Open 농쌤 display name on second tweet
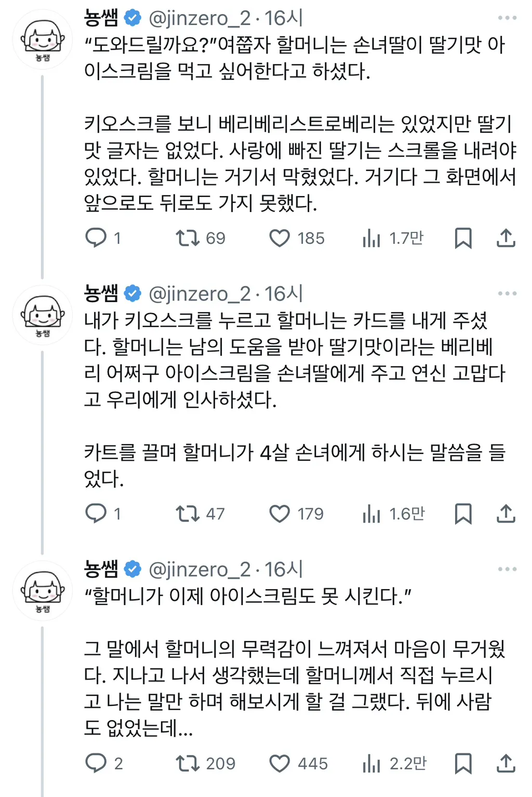Screen dimensions: 532x797 (x=101, y=294)
